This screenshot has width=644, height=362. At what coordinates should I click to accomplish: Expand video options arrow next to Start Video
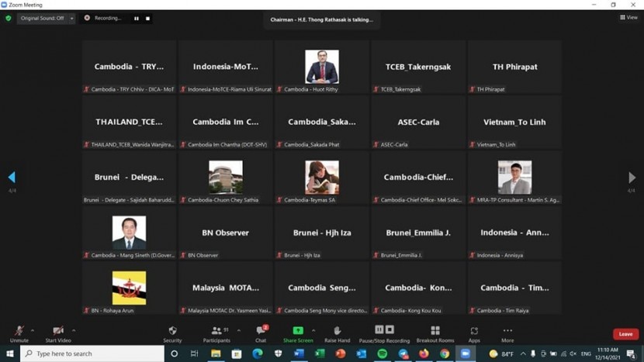coord(74,330)
